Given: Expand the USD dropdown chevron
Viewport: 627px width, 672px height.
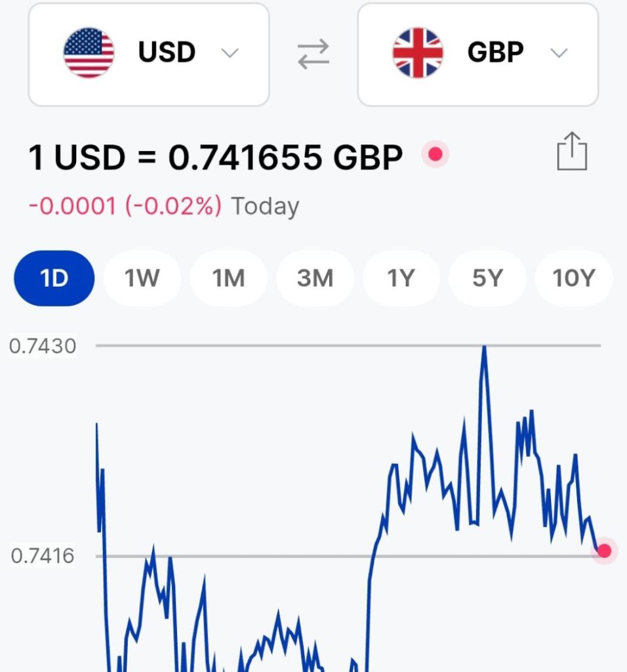Looking at the screenshot, I should click(x=230, y=53).
